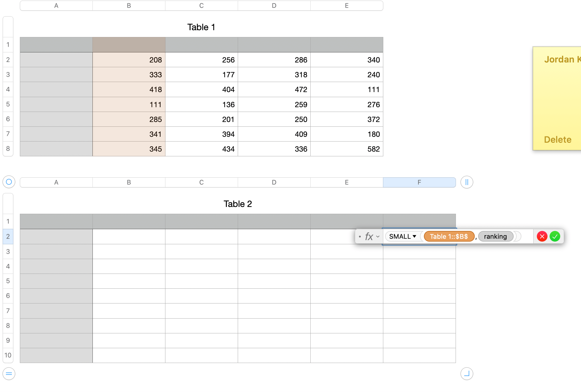Screen dimensions: 581x392
Task: Click the column options icon beside column F header
Action: pos(467,182)
